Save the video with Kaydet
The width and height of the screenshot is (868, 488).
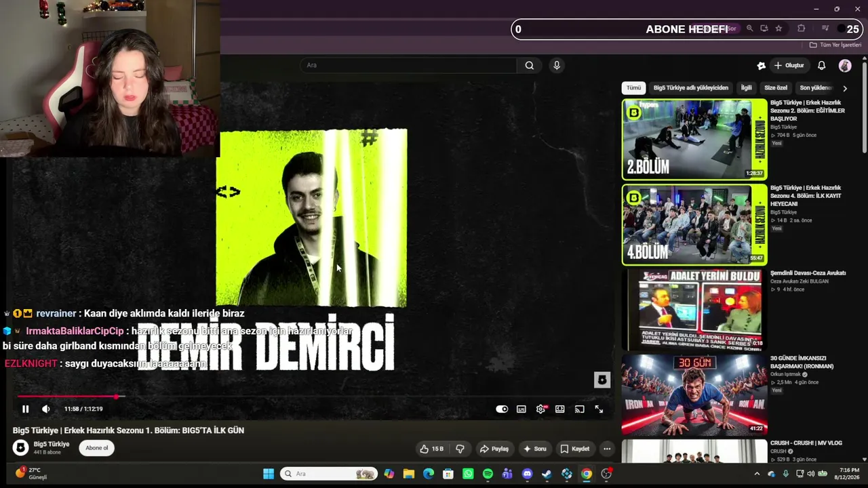574,449
